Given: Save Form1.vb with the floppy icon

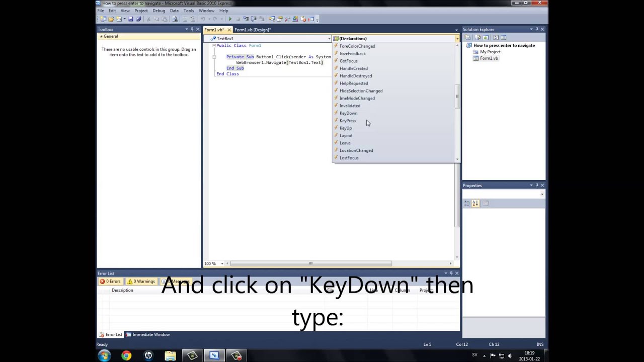Looking at the screenshot, I should click(131, 19).
